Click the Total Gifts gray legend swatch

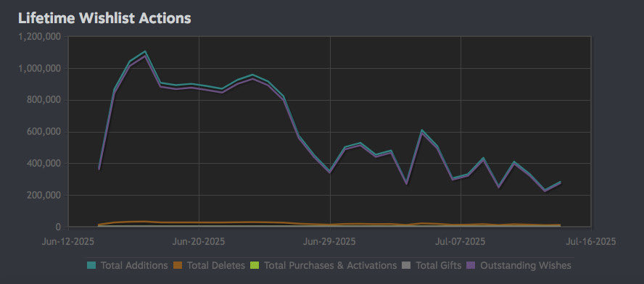pos(407,266)
